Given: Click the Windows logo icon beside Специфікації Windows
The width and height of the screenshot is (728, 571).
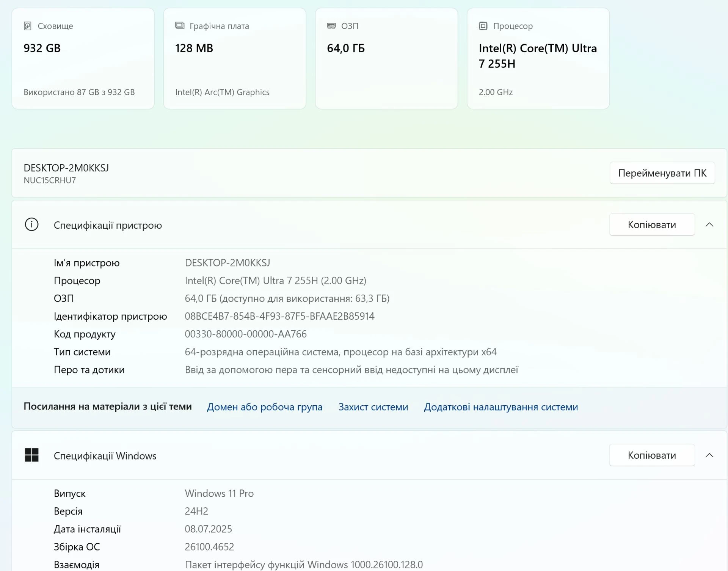Looking at the screenshot, I should click(31, 455).
